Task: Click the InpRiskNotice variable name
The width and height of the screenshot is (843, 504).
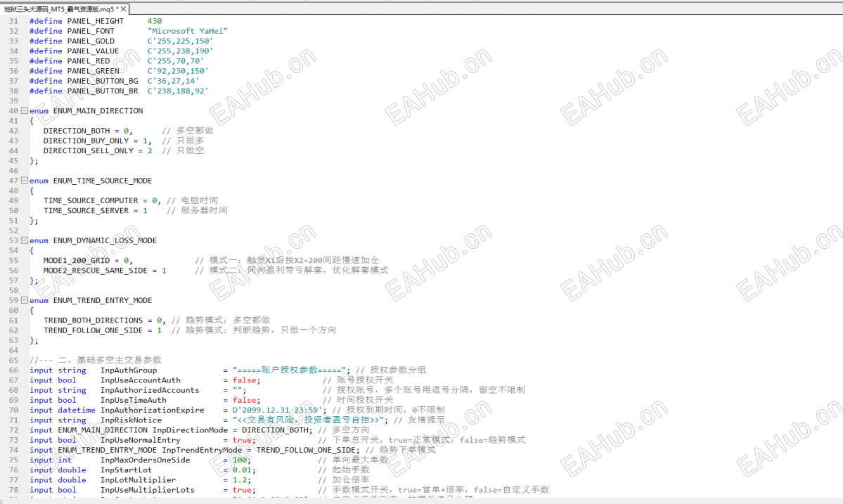Action: click(131, 420)
